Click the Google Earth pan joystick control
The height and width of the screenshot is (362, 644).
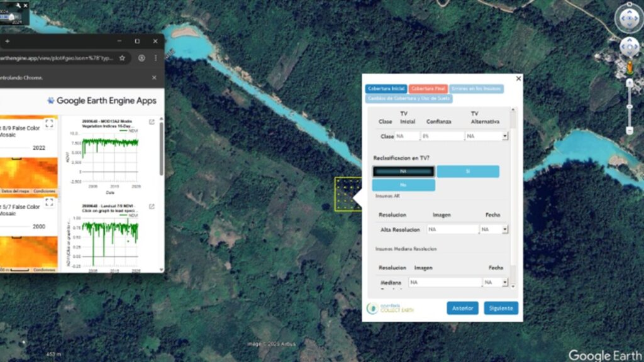tap(629, 47)
